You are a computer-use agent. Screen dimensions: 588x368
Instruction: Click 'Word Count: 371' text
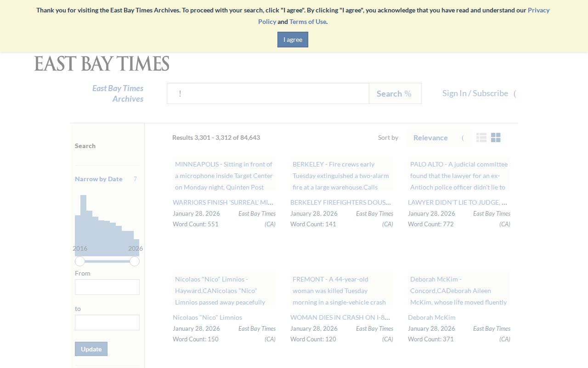pyautogui.click(x=431, y=339)
